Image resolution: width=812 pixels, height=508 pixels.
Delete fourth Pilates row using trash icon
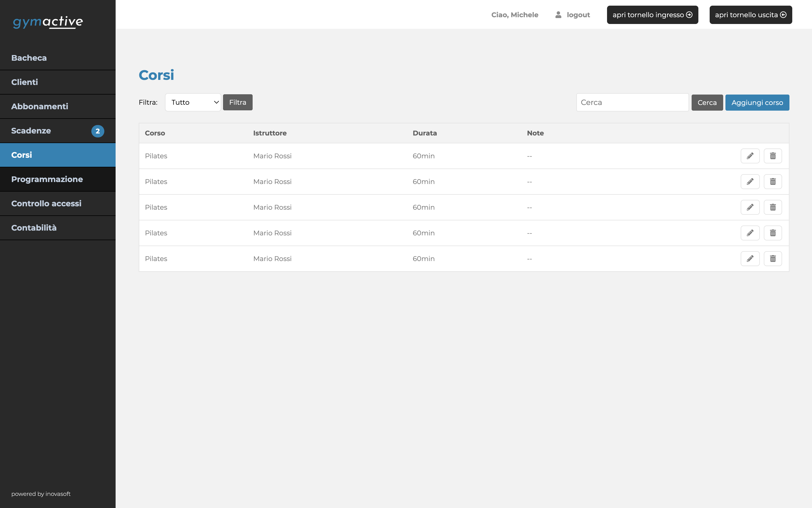[773, 233]
